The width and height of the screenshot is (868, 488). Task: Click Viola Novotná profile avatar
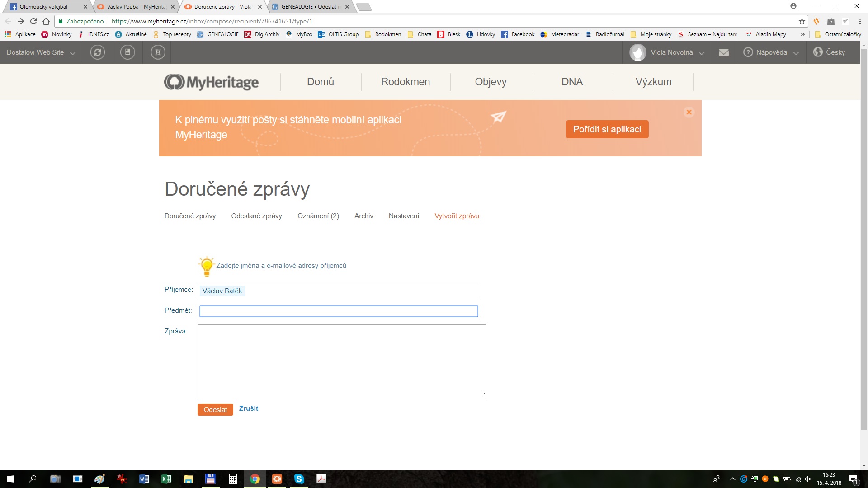[x=637, y=52]
